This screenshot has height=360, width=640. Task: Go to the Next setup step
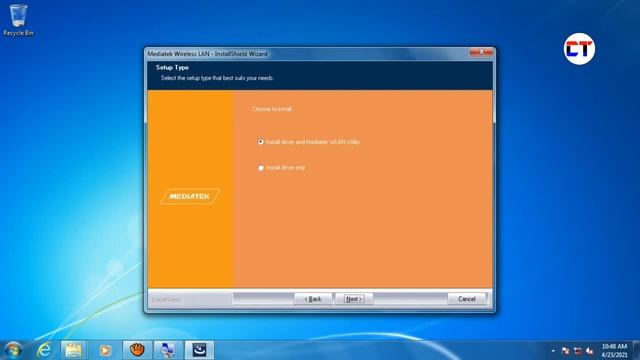pos(353,299)
